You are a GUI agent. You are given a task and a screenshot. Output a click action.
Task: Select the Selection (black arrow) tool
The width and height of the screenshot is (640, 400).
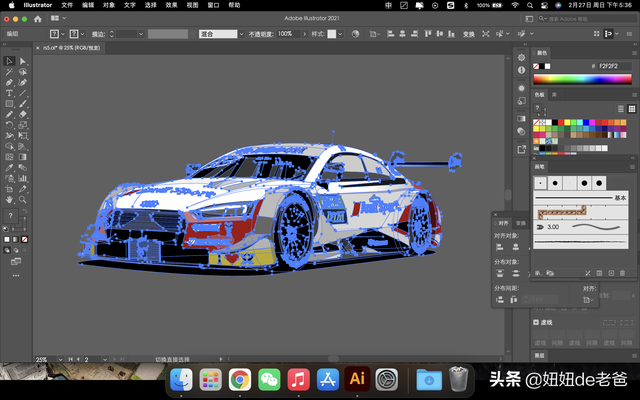pyautogui.click(x=9, y=61)
